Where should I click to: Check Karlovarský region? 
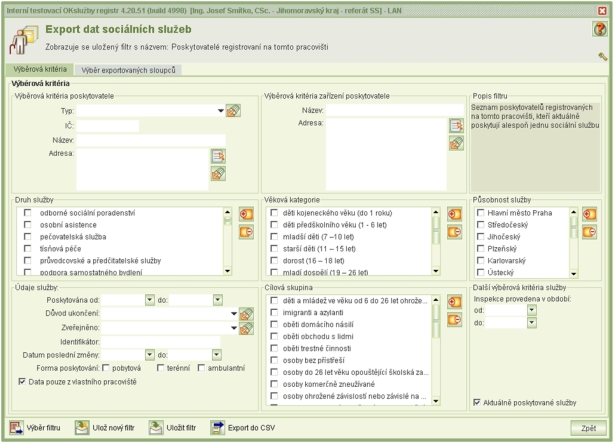tap(480, 260)
